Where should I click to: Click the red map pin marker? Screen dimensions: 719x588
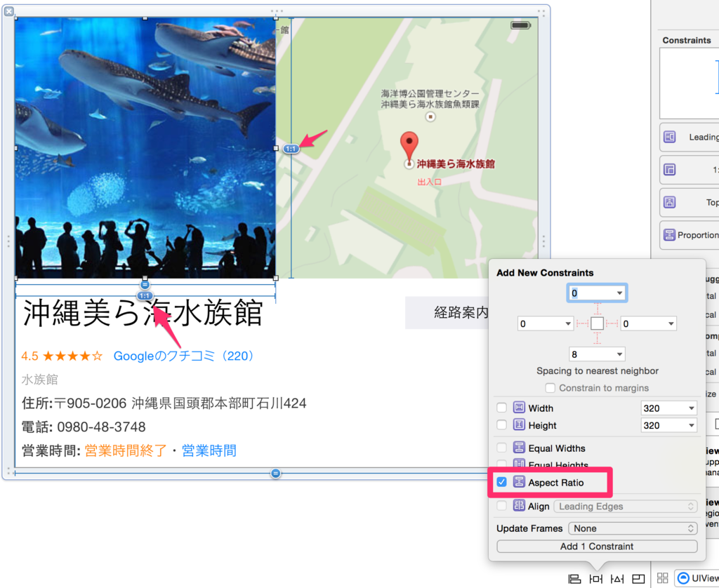(409, 146)
